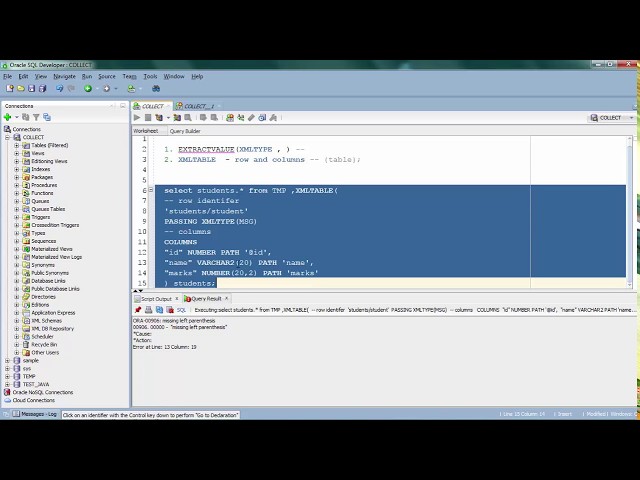Place cursor on line 15 after students;
640x480 pixels.
click(x=216, y=283)
